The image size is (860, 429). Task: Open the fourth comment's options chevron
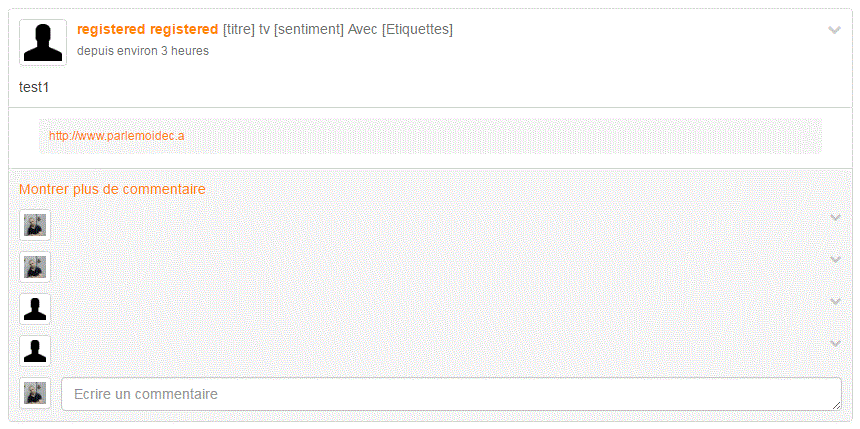835,343
